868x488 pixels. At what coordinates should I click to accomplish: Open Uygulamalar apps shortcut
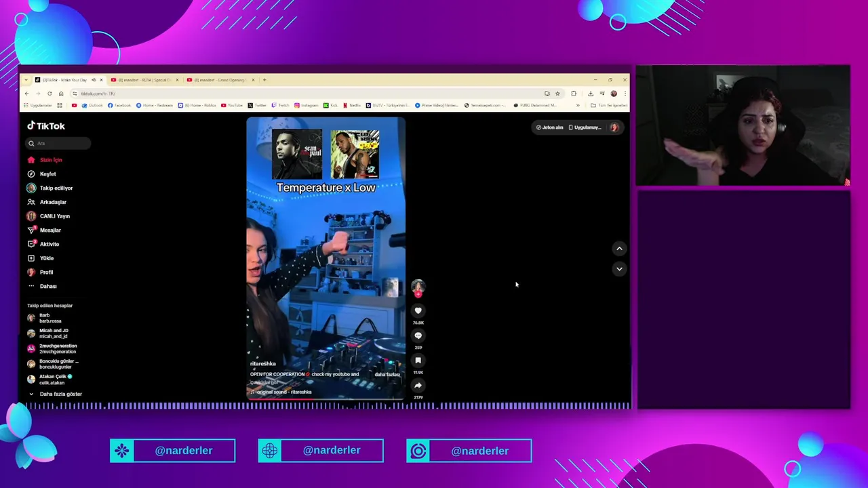(38, 105)
